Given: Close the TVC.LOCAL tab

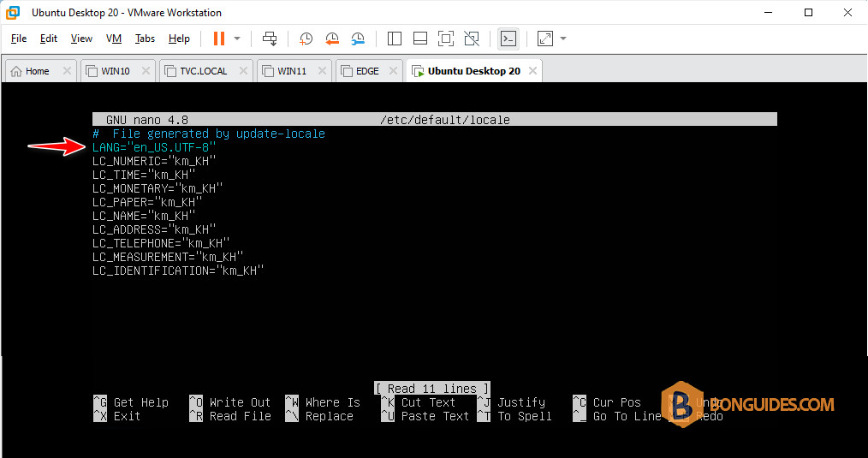Looking at the screenshot, I should click(243, 71).
